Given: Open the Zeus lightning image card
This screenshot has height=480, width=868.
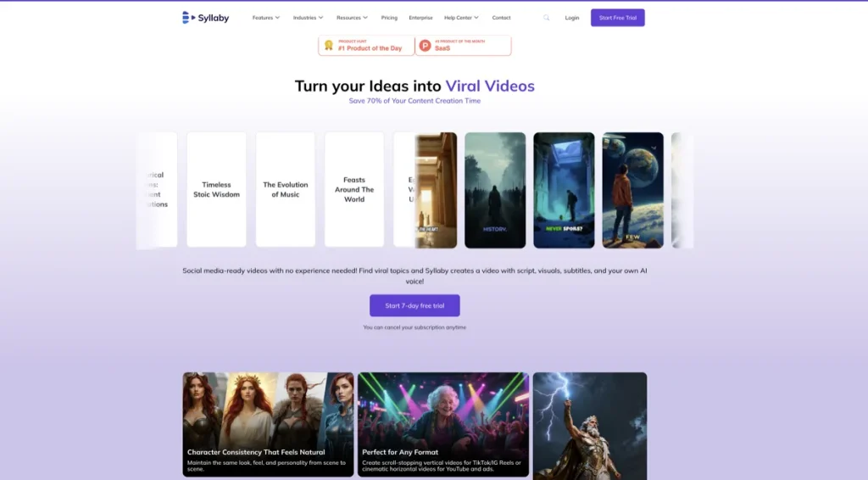Looking at the screenshot, I should click(590, 426).
